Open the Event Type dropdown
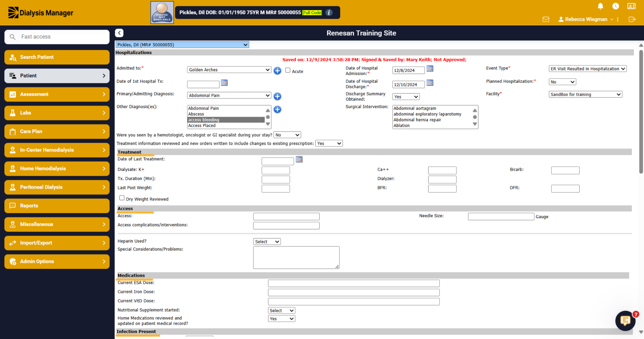 pyautogui.click(x=588, y=69)
